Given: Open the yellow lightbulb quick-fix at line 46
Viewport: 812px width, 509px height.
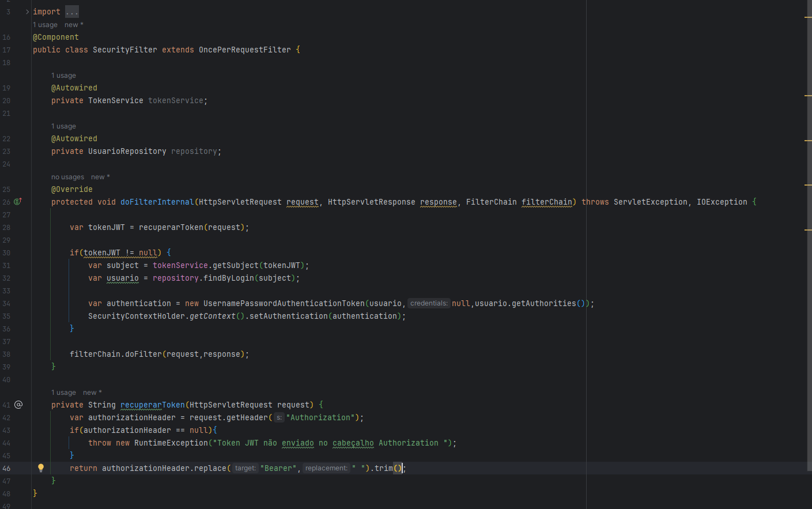Looking at the screenshot, I should tap(41, 468).
